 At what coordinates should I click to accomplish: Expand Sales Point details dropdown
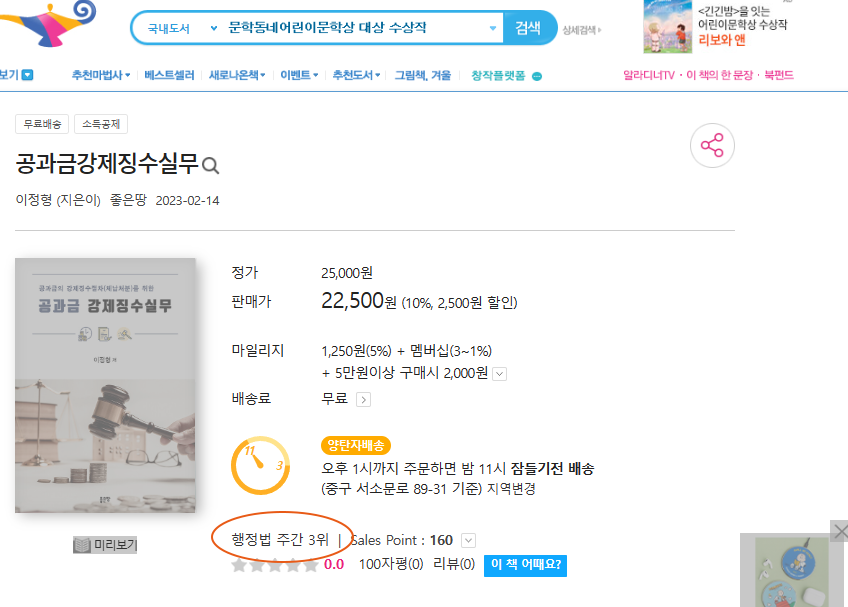(x=468, y=540)
